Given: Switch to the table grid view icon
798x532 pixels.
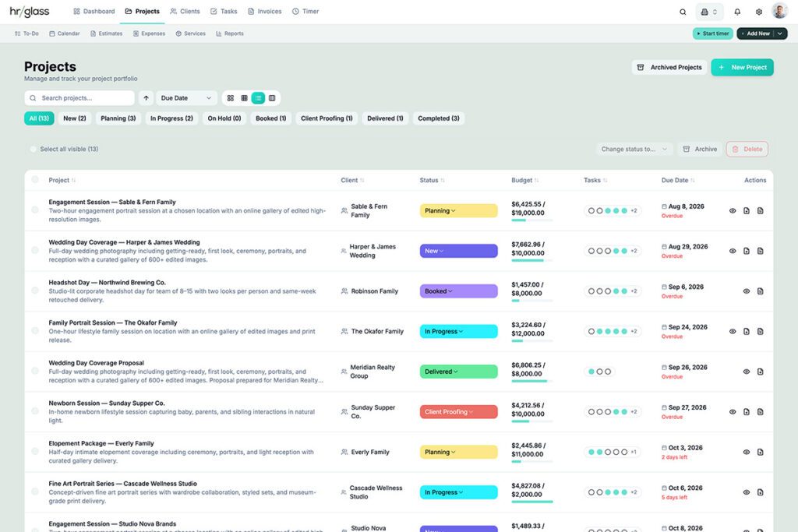Looking at the screenshot, I should click(244, 98).
